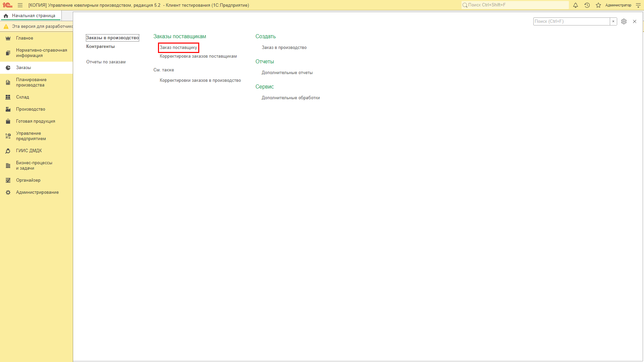Image resolution: width=644 pixels, height=362 pixels.
Task: Switch to Начальная страница tab
Action: 31,16
